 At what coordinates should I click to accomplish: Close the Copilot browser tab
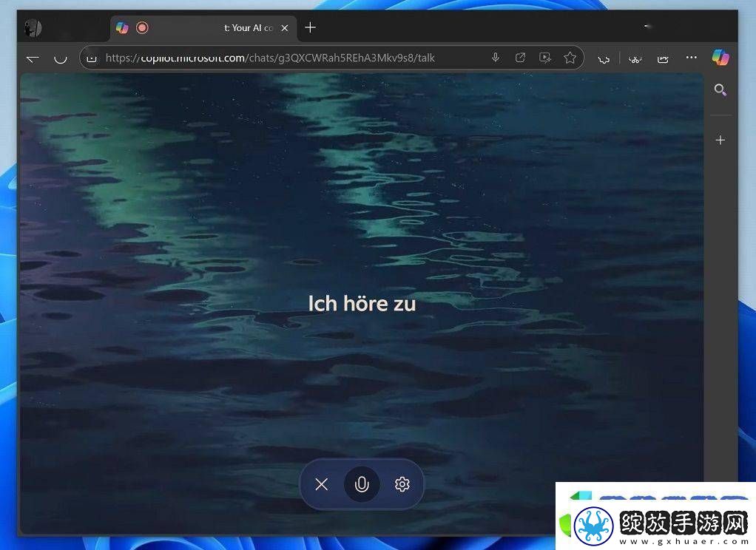coord(285,28)
